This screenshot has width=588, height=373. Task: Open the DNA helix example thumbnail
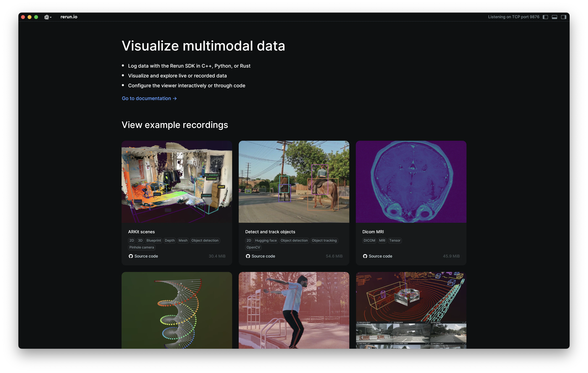point(177,310)
